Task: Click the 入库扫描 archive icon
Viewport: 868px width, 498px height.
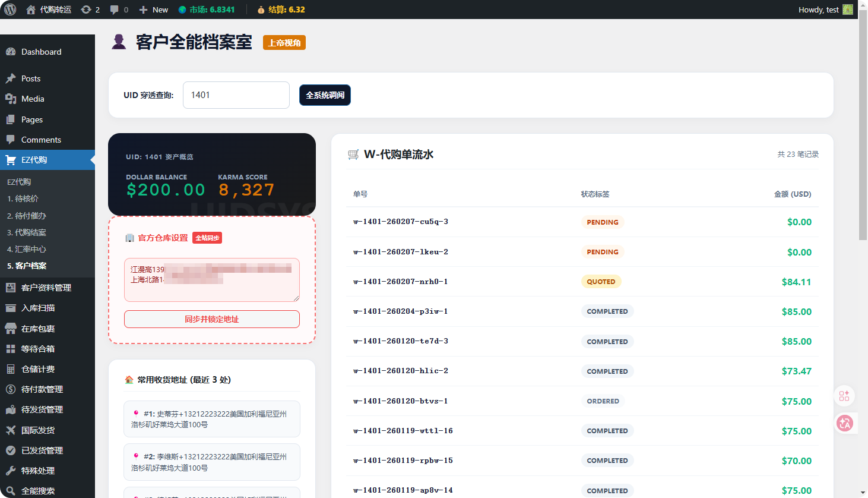Action: click(x=11, y=308)
